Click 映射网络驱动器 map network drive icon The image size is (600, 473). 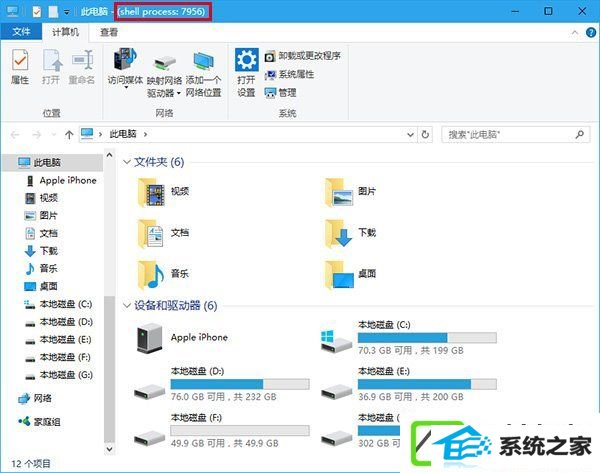(x=164, y=62)
